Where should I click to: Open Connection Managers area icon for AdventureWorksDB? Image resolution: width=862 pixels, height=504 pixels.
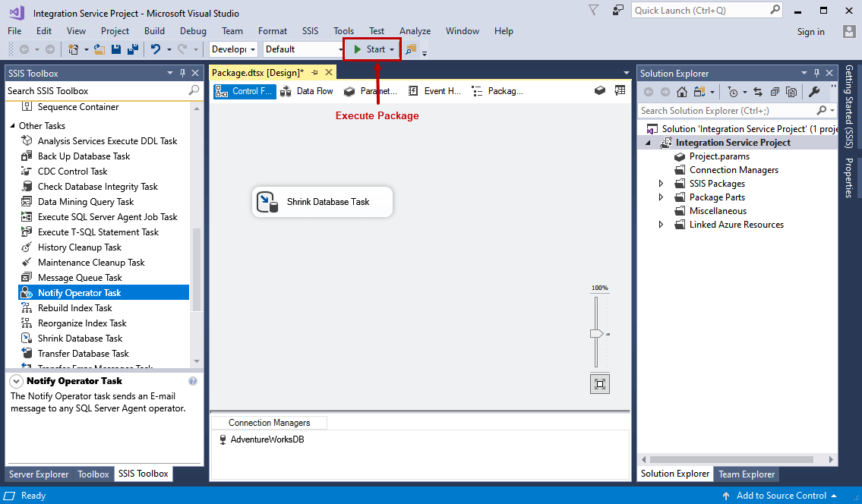(x=223, y=439)
